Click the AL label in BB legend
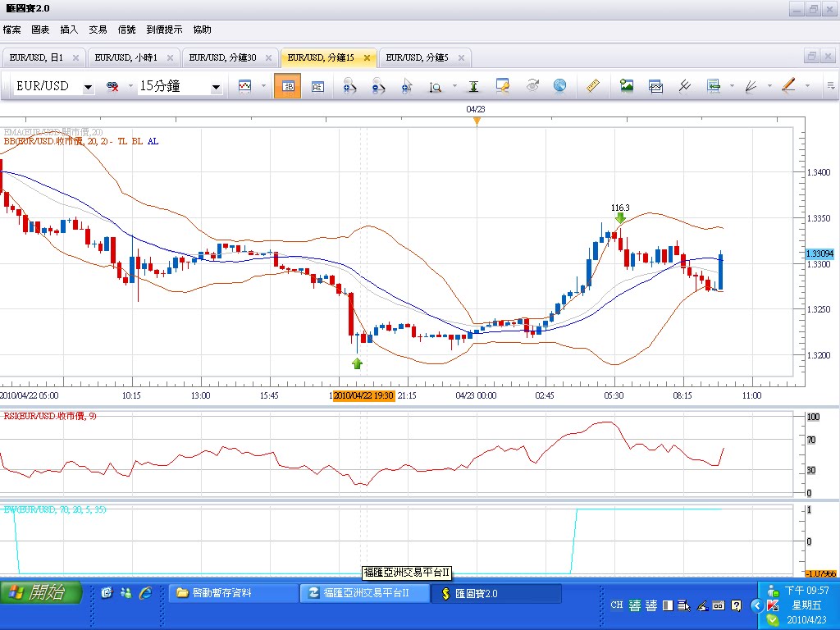Viewport: 840px width, 630px height. (153, 141)
